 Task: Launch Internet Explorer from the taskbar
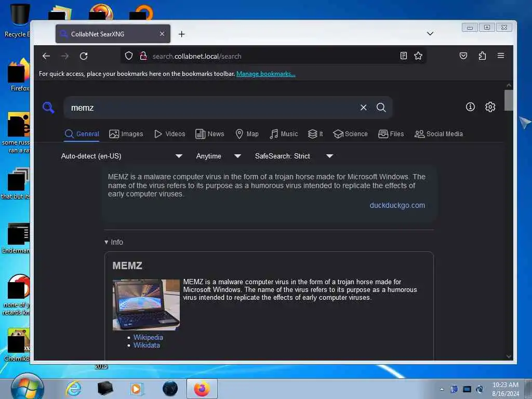point(73,389)
